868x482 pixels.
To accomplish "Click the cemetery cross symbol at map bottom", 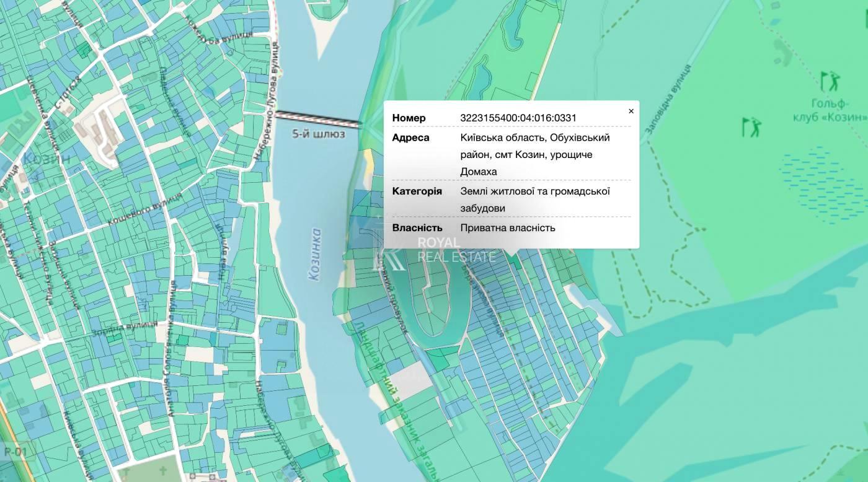I will tap(162, 470).
